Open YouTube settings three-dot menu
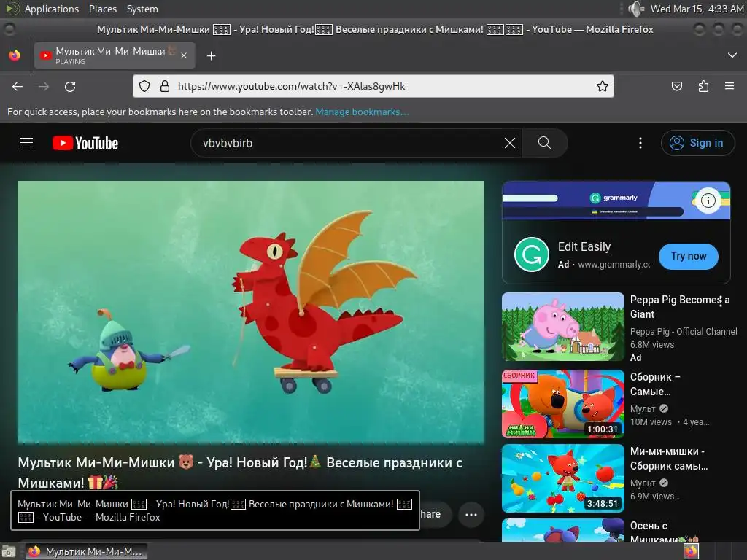The width and height of the screenshot is (747, 560). tap(640, 143)
